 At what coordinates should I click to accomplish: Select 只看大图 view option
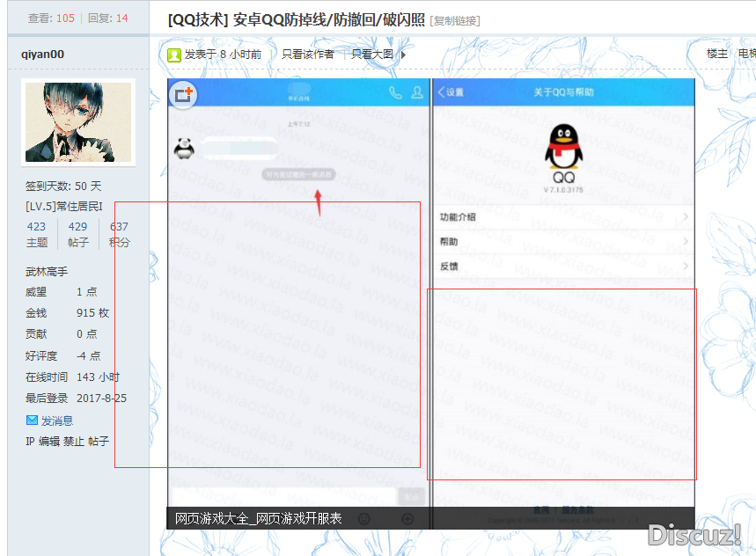pos(372,55)
